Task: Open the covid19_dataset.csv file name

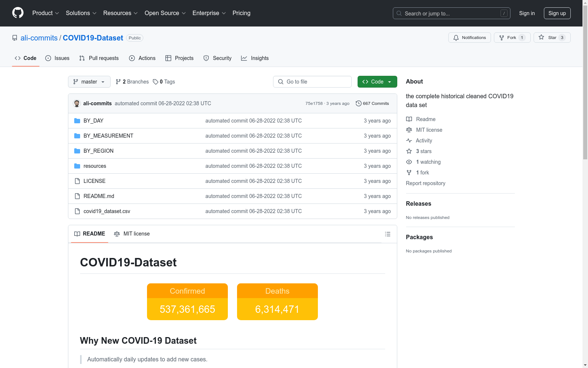Action: point(107,211)
